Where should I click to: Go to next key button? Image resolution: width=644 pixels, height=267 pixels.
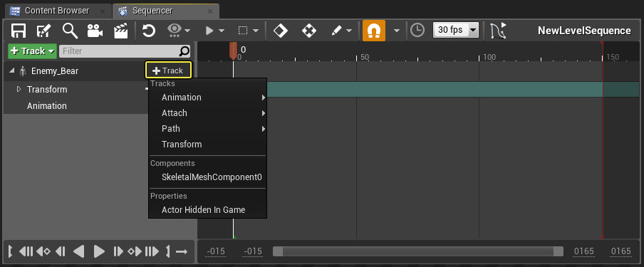[135, 251]
